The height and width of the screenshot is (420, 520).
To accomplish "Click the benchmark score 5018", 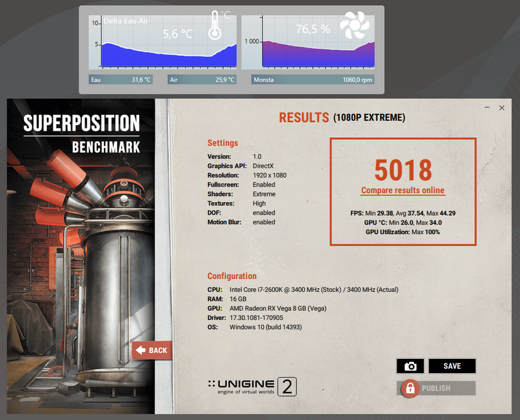I will coord(403,170).
